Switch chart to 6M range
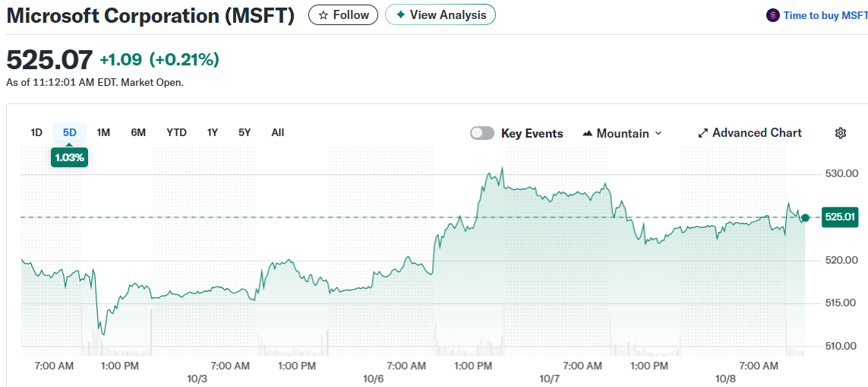 pos(138,132)
